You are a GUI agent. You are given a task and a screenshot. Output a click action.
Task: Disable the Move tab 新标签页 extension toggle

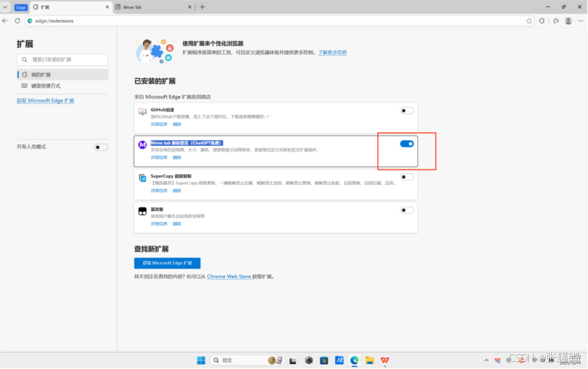[406, 144]
